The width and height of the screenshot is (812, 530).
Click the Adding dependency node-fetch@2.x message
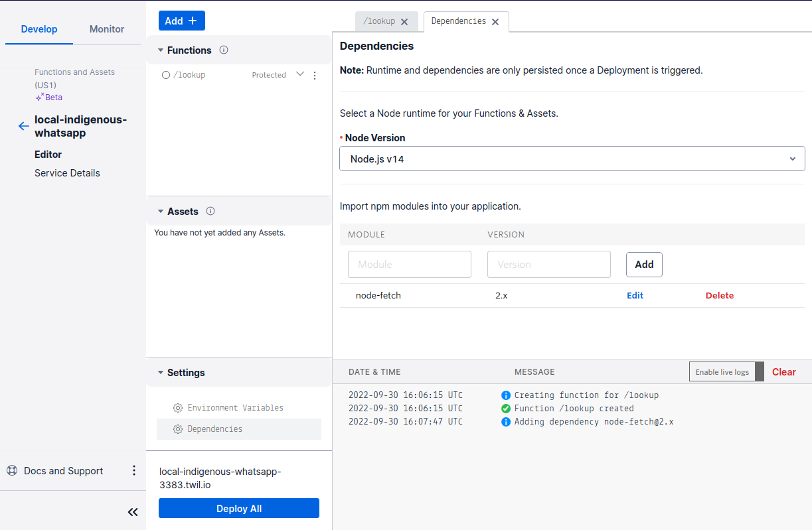[594, 422]
